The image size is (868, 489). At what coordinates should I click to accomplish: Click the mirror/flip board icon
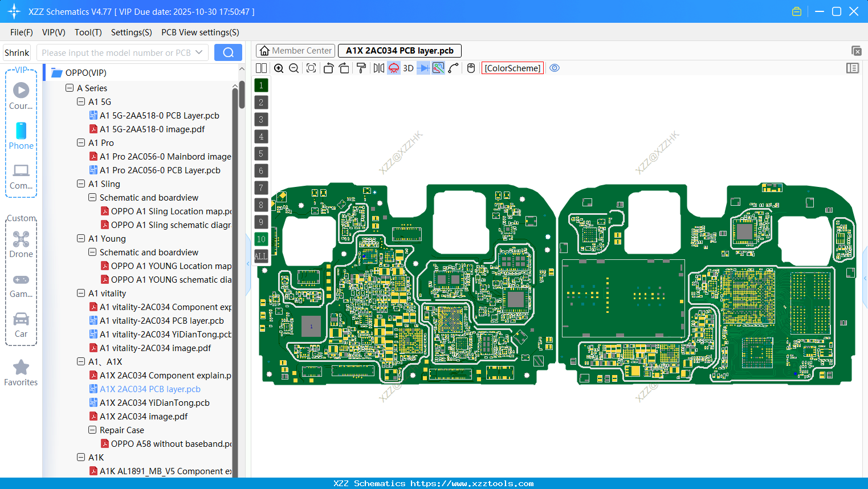click(x=378, y=68)
